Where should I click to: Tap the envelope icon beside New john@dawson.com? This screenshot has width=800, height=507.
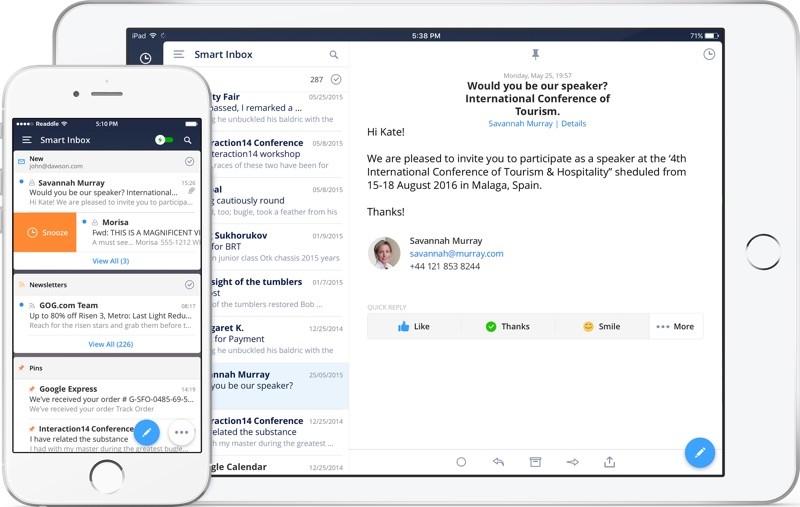(21, 162)
